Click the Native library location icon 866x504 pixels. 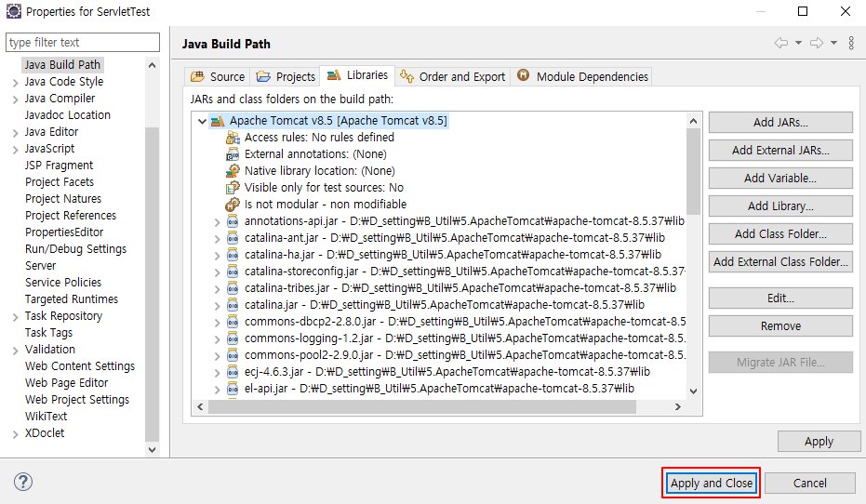pos(233,171)
